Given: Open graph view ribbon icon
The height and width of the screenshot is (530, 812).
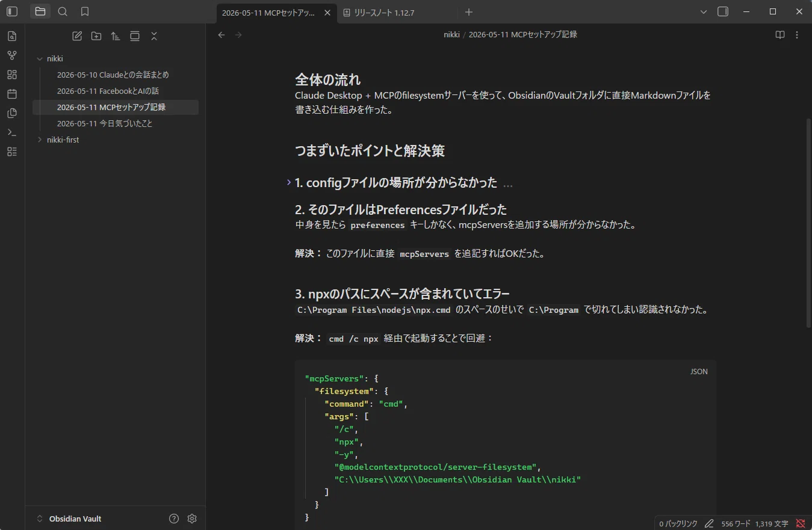Looking at the screenshot, I should click(12, 55).
